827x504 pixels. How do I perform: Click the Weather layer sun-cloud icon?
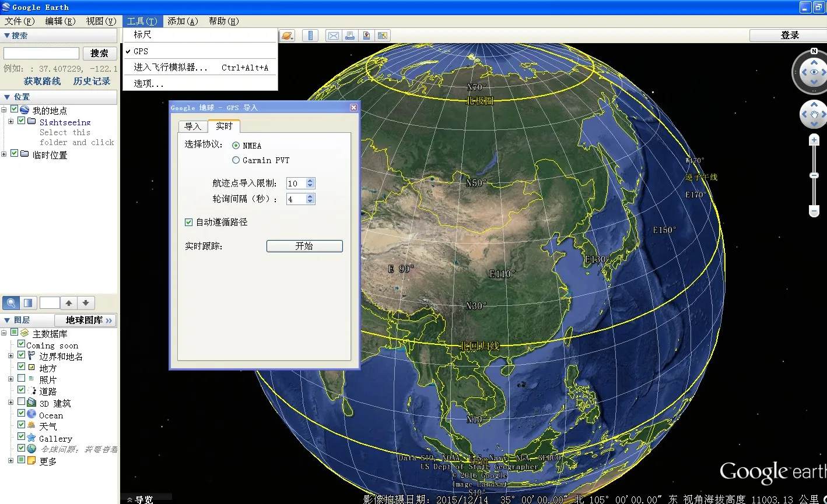(31, 426)
